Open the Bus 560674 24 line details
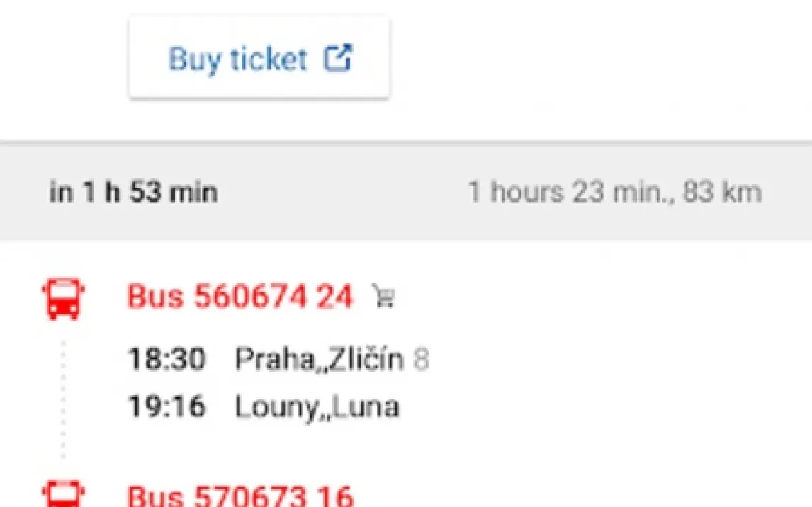Viewport: 812px width, 507px height. pyautogui.click(x=239, y=297)
